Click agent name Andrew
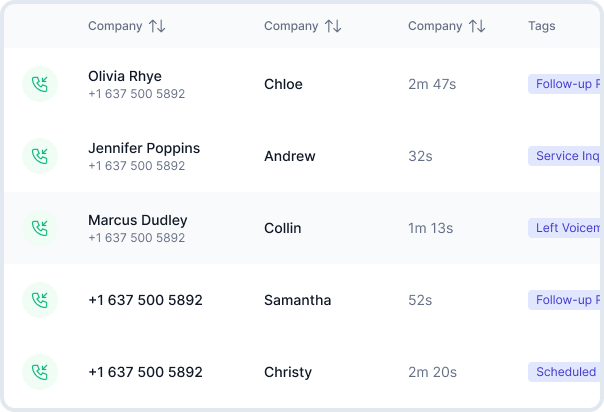Screen dimensions: 604x412 coord(290,156)
